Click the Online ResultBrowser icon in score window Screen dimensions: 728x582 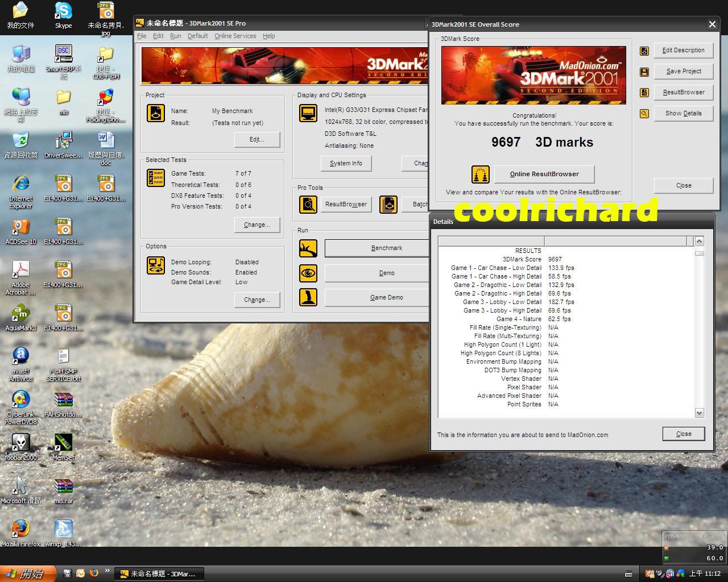tap(481, 174)
